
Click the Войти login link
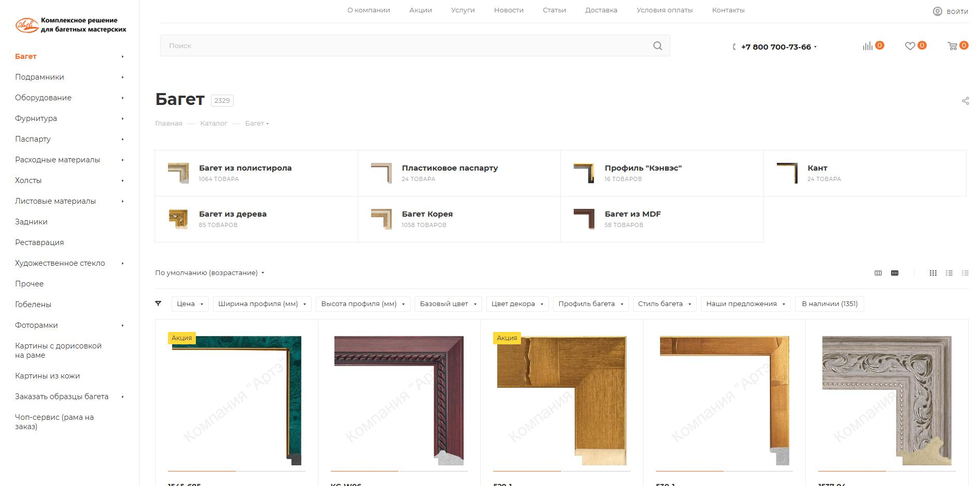tap(957, 12)
